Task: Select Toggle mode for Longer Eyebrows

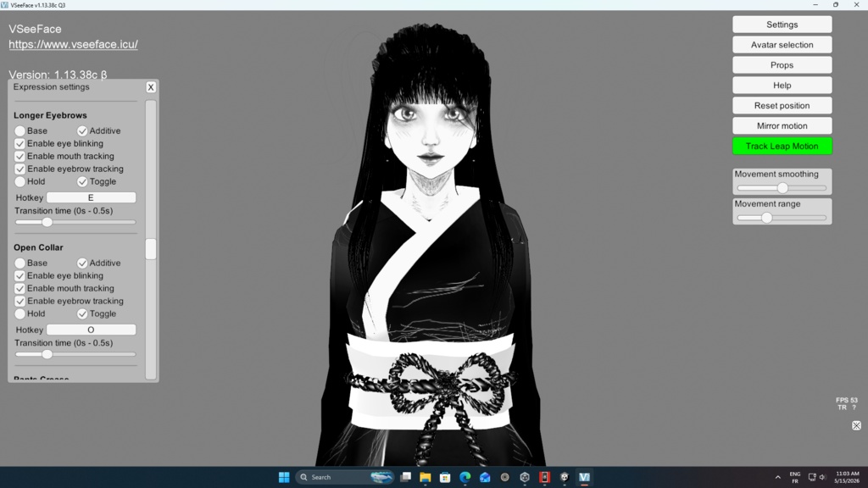Action: (82, 181)
